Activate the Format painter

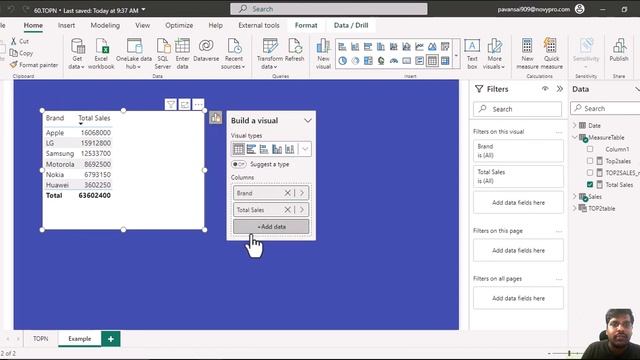34,65
